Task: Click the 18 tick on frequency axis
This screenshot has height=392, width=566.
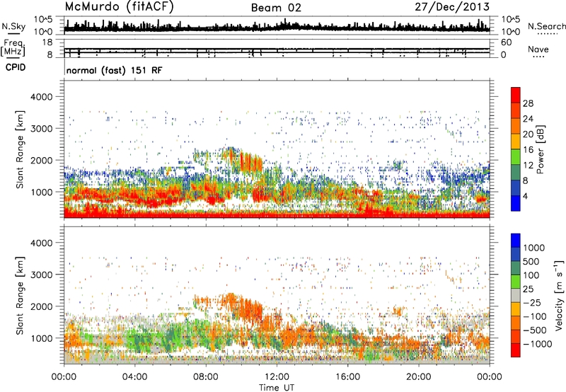Action: point(47,42)
